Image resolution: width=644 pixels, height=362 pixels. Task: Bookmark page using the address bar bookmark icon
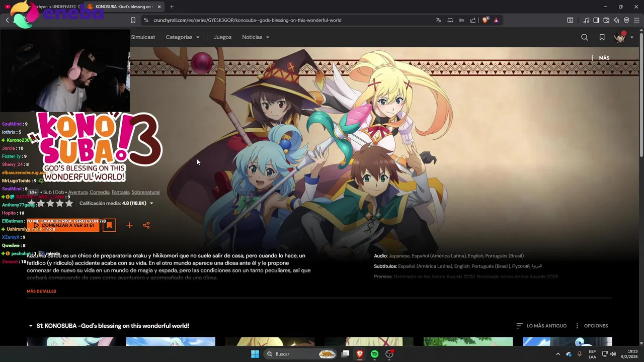[x=133, y=20]
